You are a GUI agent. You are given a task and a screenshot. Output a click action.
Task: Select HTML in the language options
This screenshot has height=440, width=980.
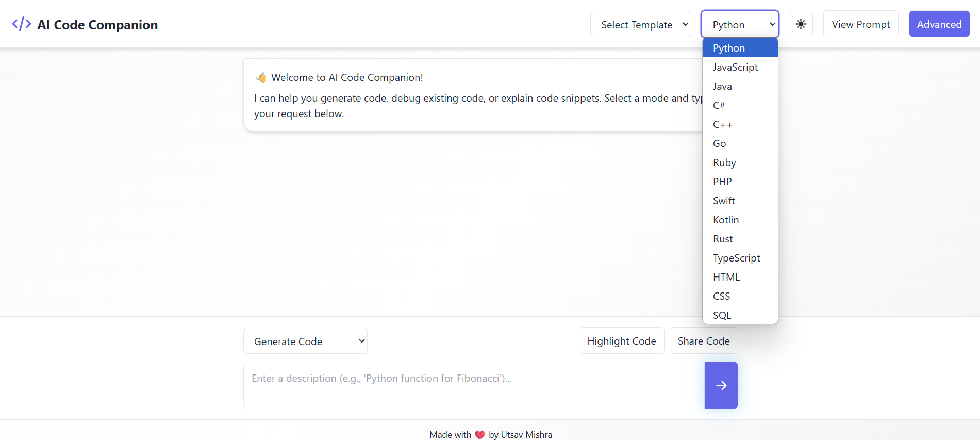(740, 277)
